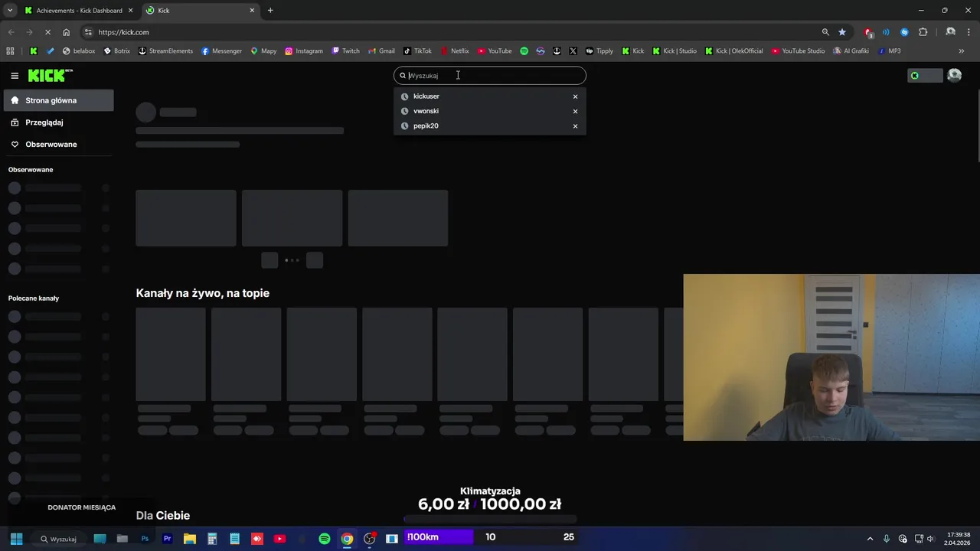Remove kickuser from search history

(x=575, y=96)
